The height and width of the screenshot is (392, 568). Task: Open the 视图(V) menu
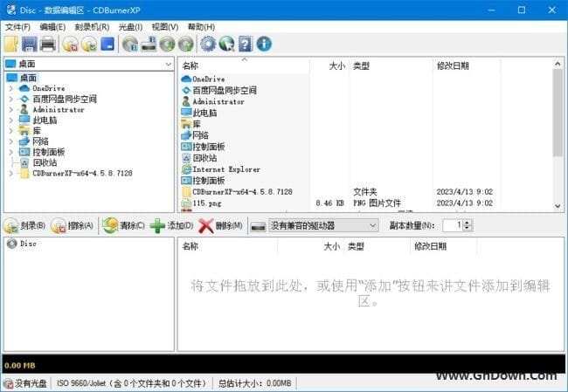pos(165,27)
